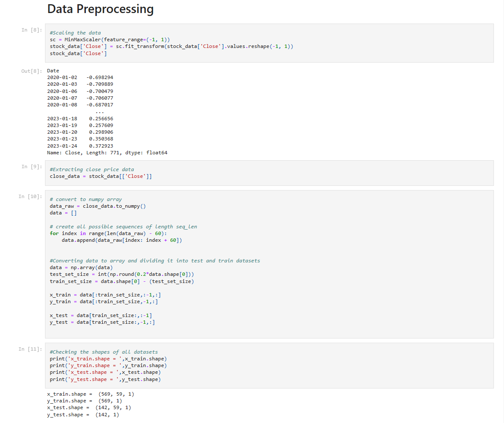The width and height of the screenshot is (504, 423).
Task: Click the truncated ellipsis in the output
Action: coord(100,112)
